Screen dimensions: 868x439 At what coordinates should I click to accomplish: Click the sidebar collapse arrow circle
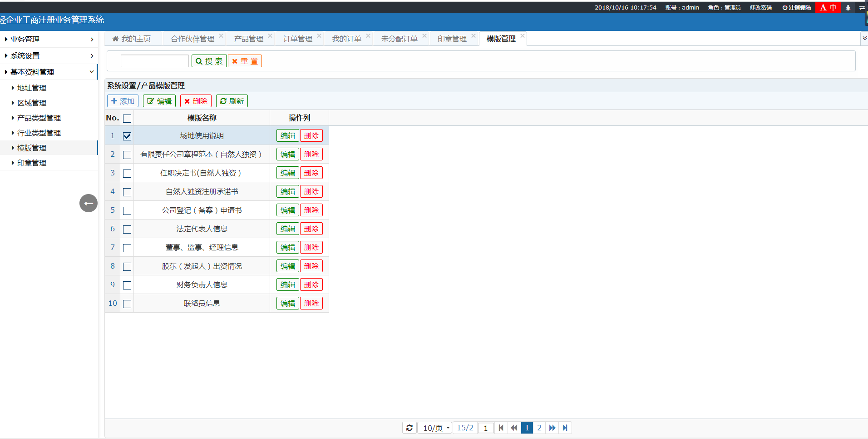point(89,203)
